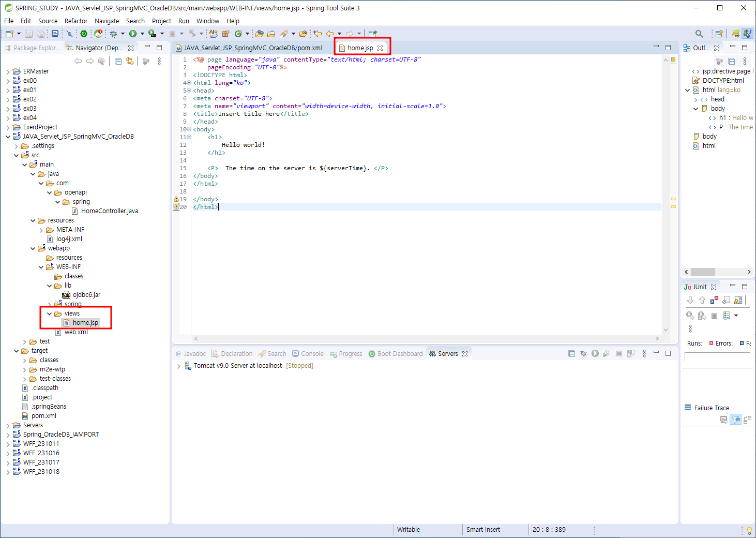756x538 pixels.
Task: Switch to the Spring perspective leaf icon
Action: (x=735, y=34)
